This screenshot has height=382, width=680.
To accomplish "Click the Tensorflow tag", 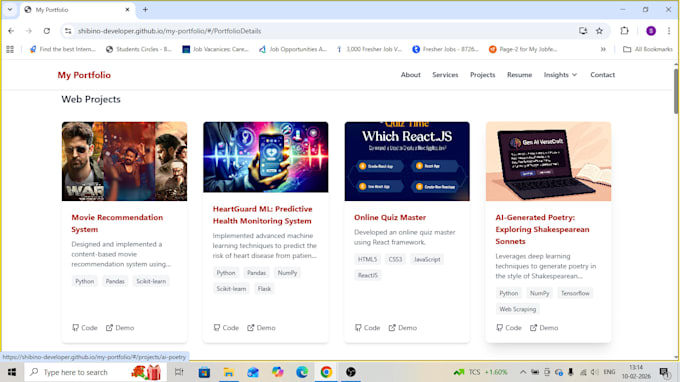I will 575,293.
